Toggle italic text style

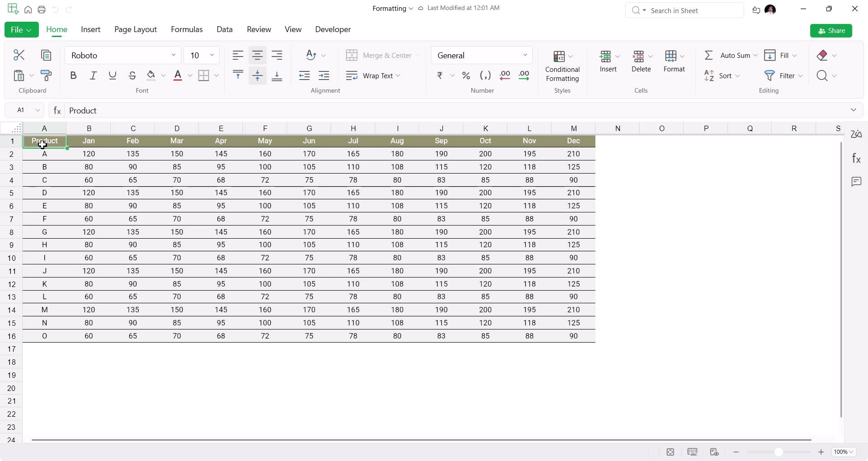point(93,75)
